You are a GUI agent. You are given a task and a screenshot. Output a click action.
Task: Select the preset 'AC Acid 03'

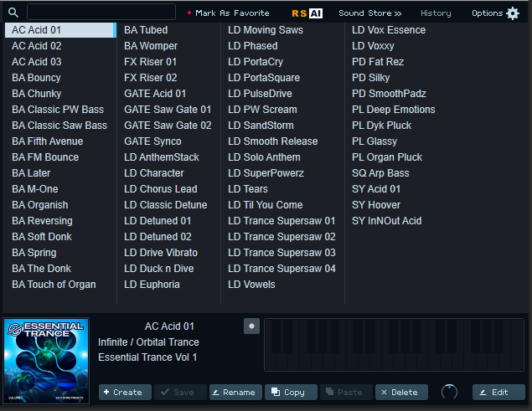tap(37, 62)
